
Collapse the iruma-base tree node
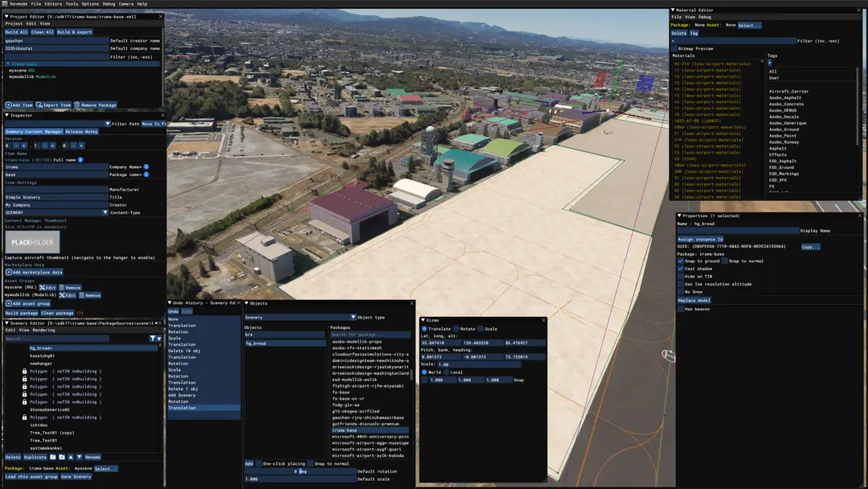(x=8, y=64)
